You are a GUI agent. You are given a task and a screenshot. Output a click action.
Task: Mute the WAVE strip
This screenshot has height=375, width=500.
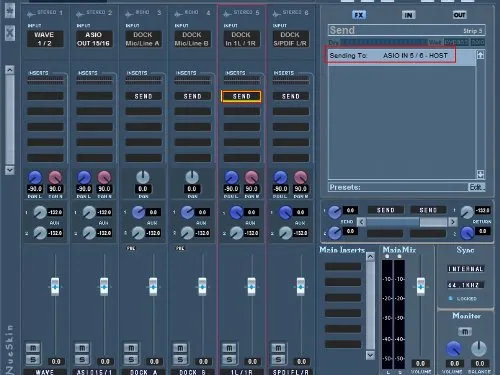point(33,348)
